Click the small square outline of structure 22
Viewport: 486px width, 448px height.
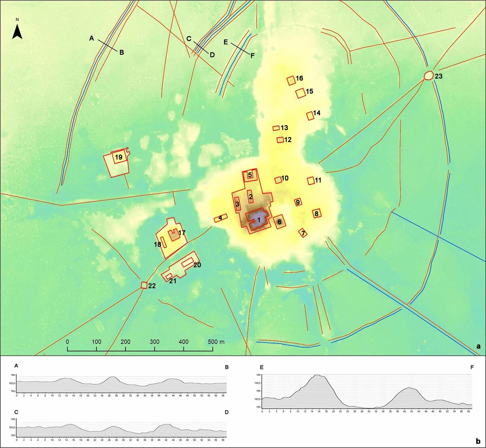pyautogui.click(x=144, y=285)
